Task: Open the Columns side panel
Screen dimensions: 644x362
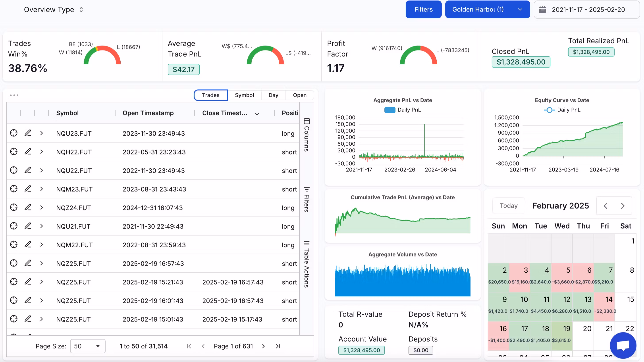Action: pos(307,135)
